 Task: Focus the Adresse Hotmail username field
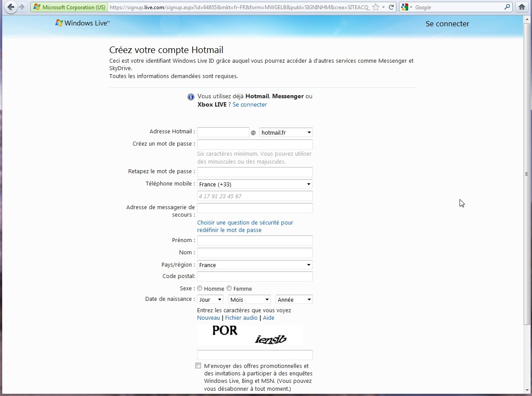point(223,132)
